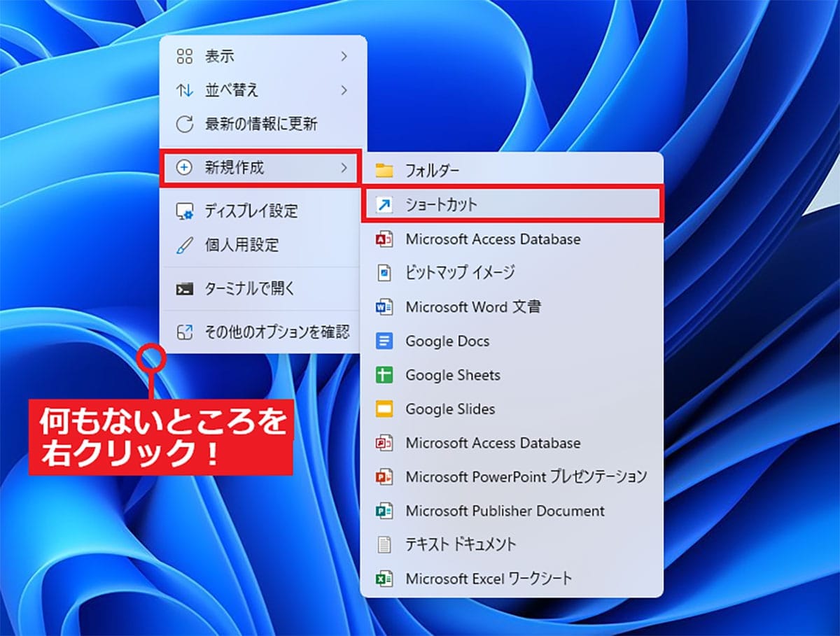Click the Microsoft Word document icon
Screen dimensions: 840x636
coord(386,306)
